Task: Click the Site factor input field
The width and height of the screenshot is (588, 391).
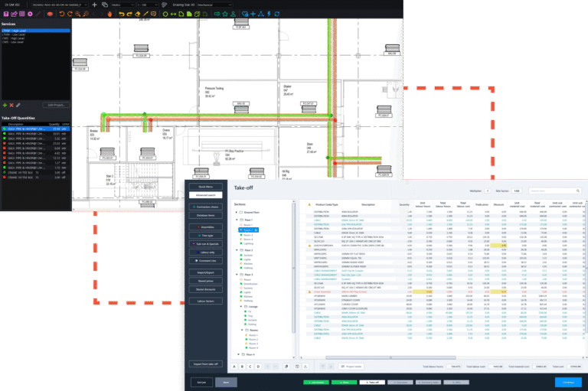Action: pyautogui.click(x=516, y=191)
